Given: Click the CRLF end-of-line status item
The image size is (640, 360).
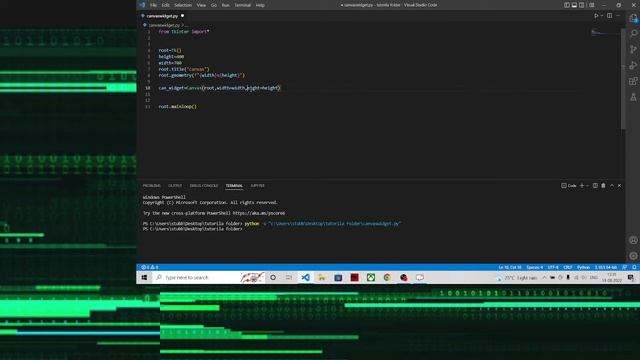Looking at the screenshot, I should click(568, 267).
